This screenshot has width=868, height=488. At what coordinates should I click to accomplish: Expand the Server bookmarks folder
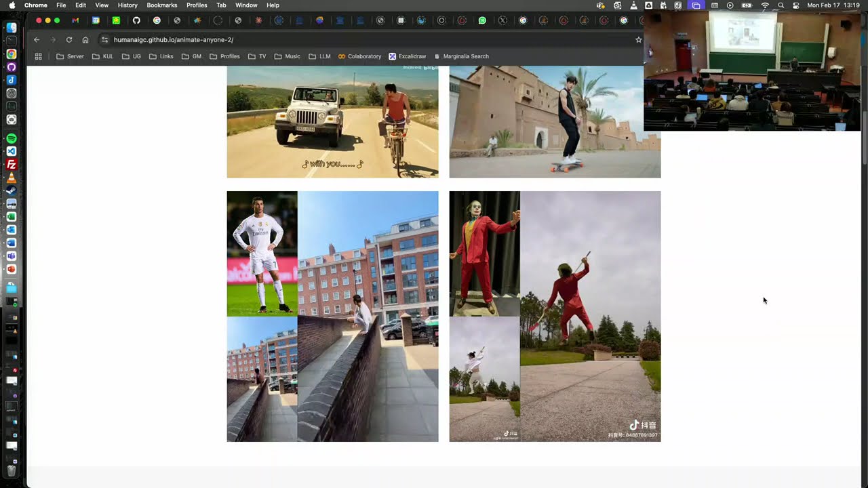coord(71,56)
